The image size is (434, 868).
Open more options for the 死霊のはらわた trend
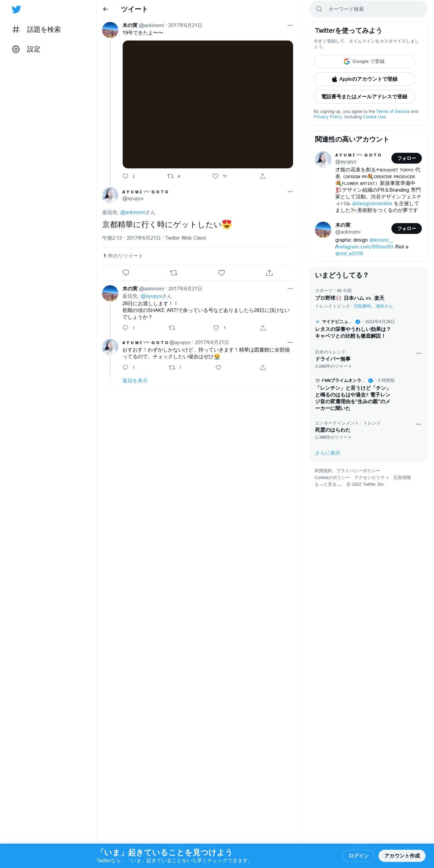tap(418, 424)
